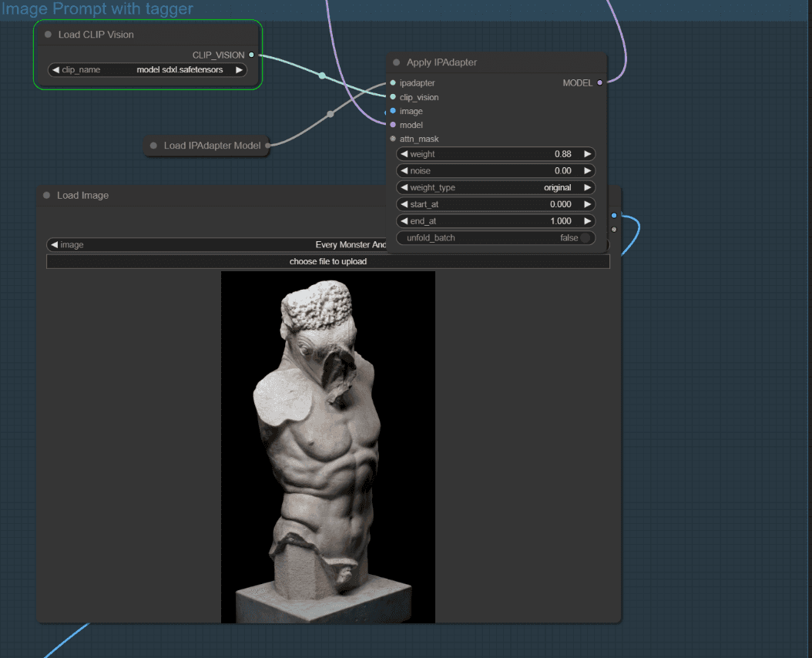
Task: Click choose file to upload button
Action: [327, 261]
